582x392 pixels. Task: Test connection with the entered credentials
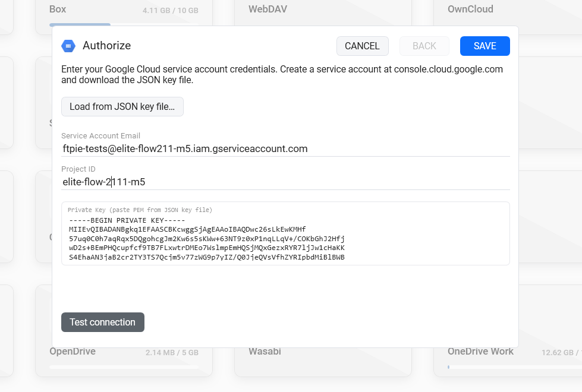tap(103, 323)
